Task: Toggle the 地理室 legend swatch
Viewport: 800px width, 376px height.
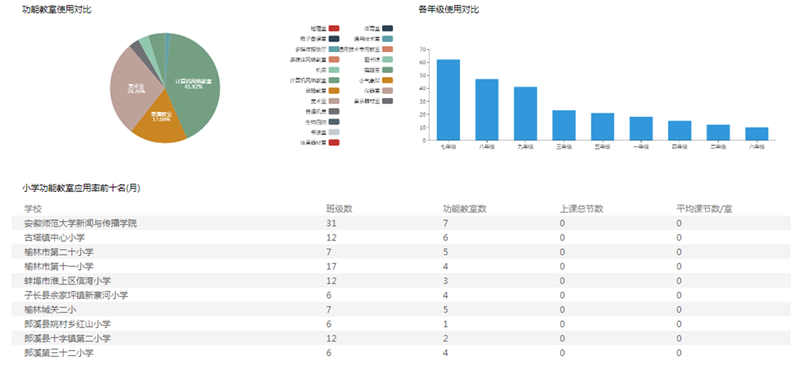Action: 334,29
